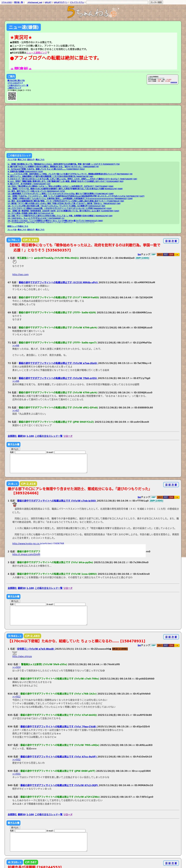
Task: Open スレッド全一覧はこちら above the thread list
Action: point(17,159)
